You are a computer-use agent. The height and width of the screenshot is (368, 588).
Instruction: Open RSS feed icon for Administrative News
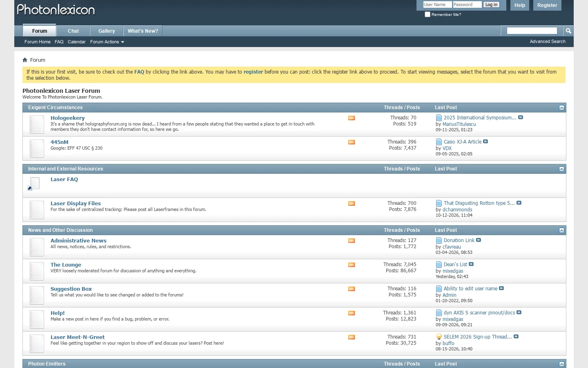point(351,241)
